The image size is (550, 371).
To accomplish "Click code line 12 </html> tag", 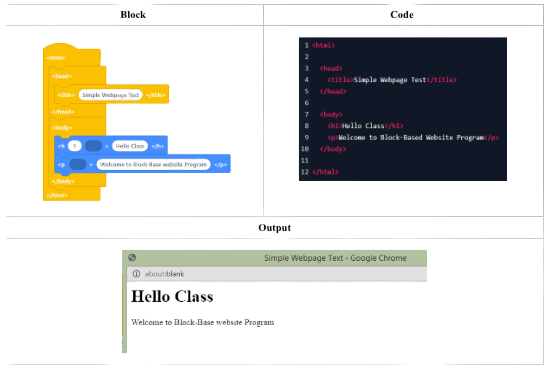I will [x=325, y=172].
